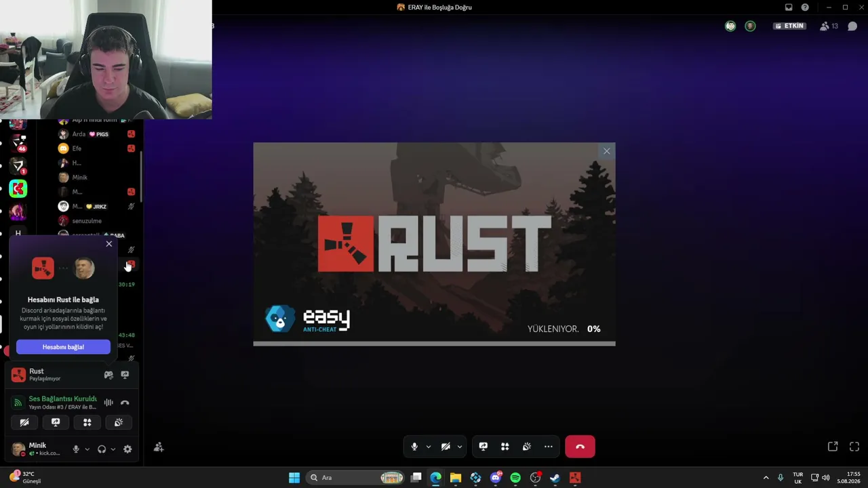Viewport: 868px width, 488px height.
Task: Open Windows Start menu
Action: (x=294, y=478)
